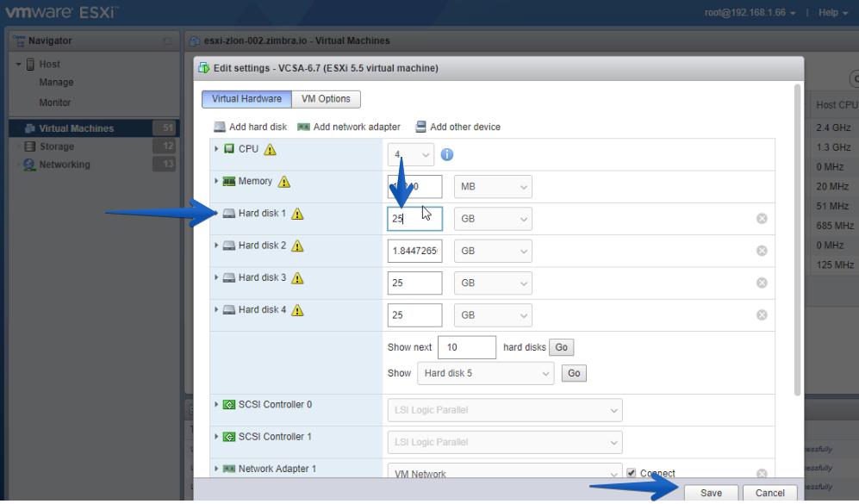Click the Hard disk 3 warning icon
This screenshot has height=504, width=859.
point(297,278)
